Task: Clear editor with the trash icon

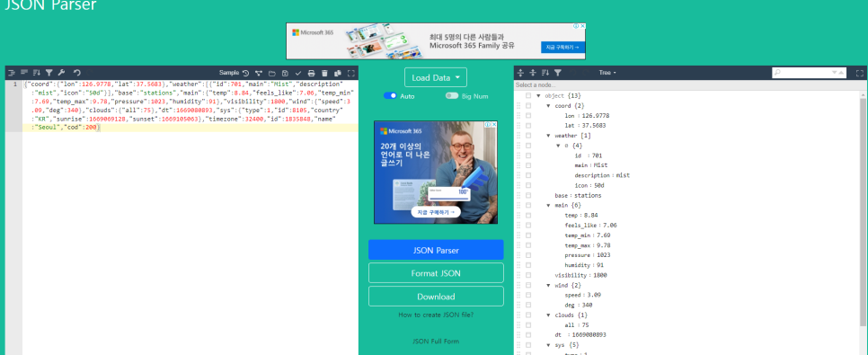Action: [325, 73]
